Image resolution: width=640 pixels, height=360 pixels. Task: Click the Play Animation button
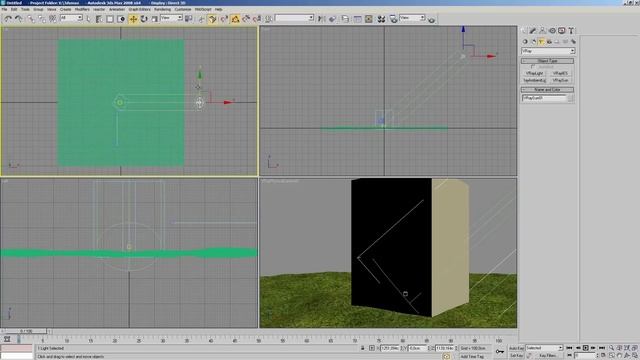pos(585,348)
